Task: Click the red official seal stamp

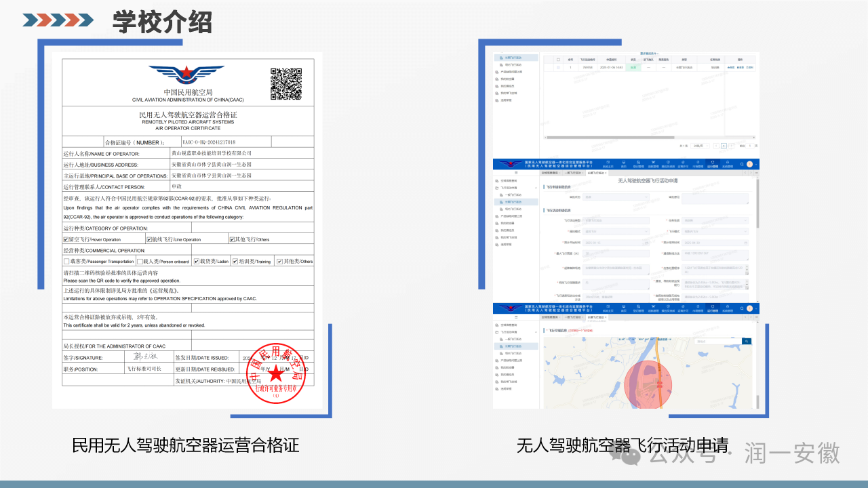Action: pyautogui.click(x=275, y=372)
